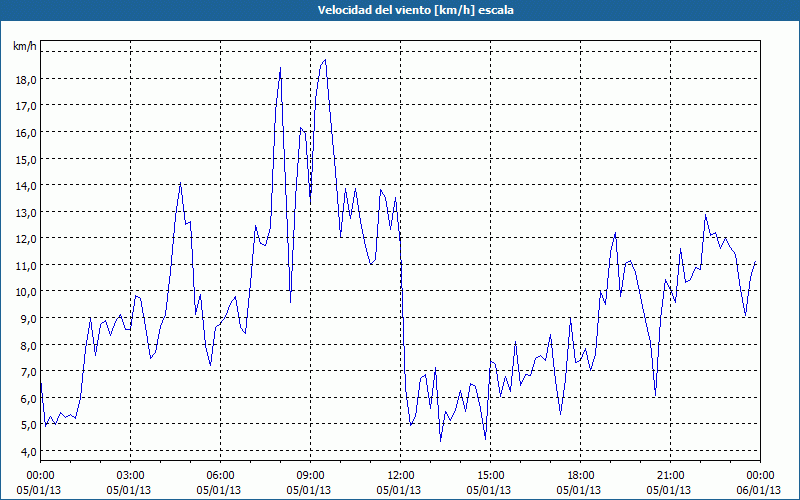Select the 15:00 time label
800x500 pixels.
click(490, 476)
